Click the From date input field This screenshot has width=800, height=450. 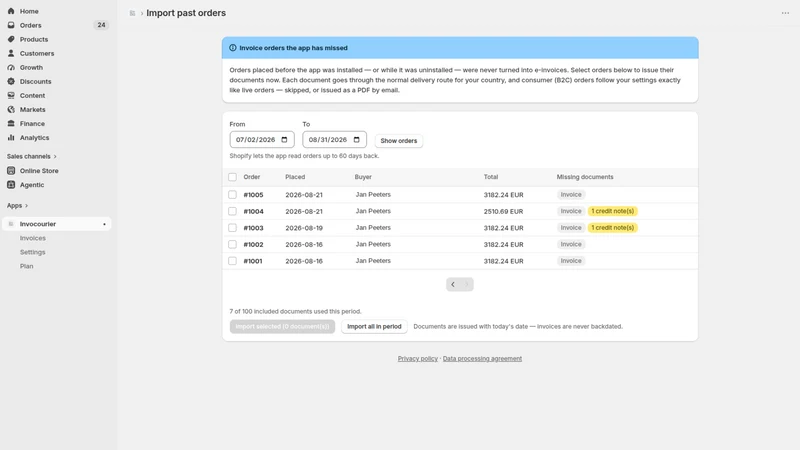(x=262, y=139)
